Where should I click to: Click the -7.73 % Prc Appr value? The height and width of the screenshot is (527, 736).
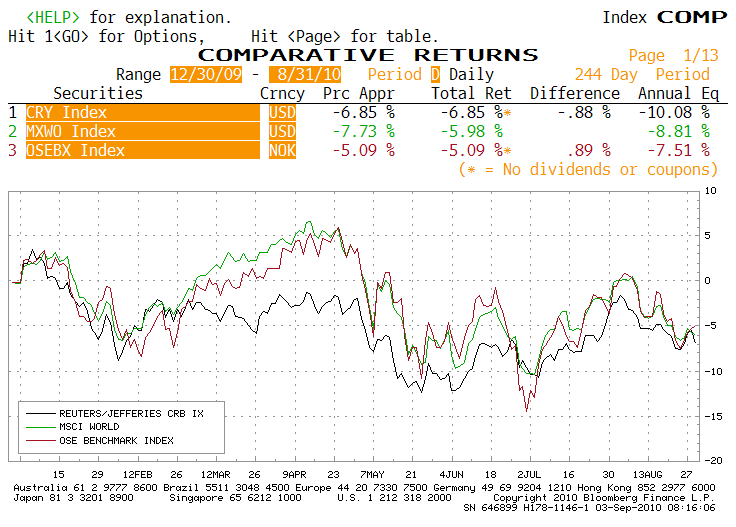pyautogui.click(x=364, y=131)
